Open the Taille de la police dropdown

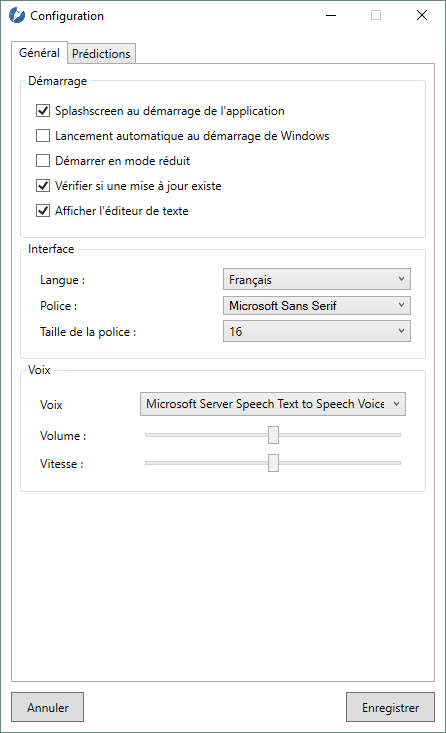pos(317,331)
